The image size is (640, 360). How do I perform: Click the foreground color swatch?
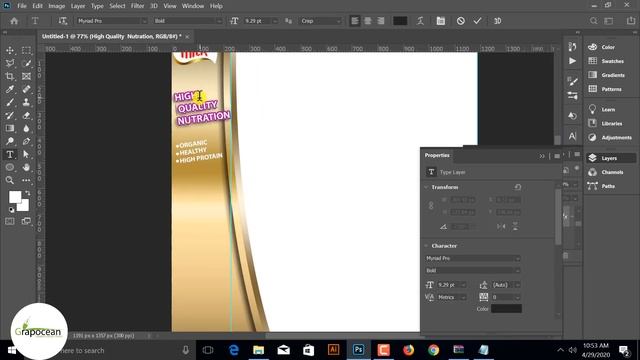click(15, 197)
